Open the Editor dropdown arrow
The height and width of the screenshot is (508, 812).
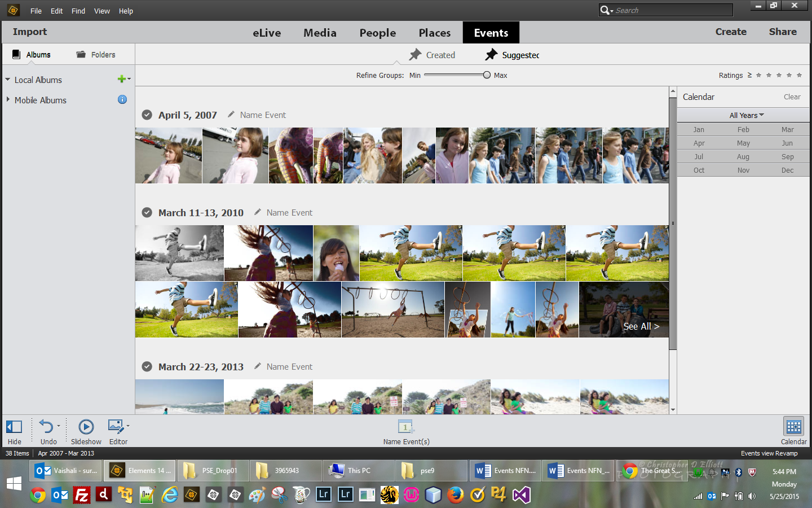[x=128, y=426]
